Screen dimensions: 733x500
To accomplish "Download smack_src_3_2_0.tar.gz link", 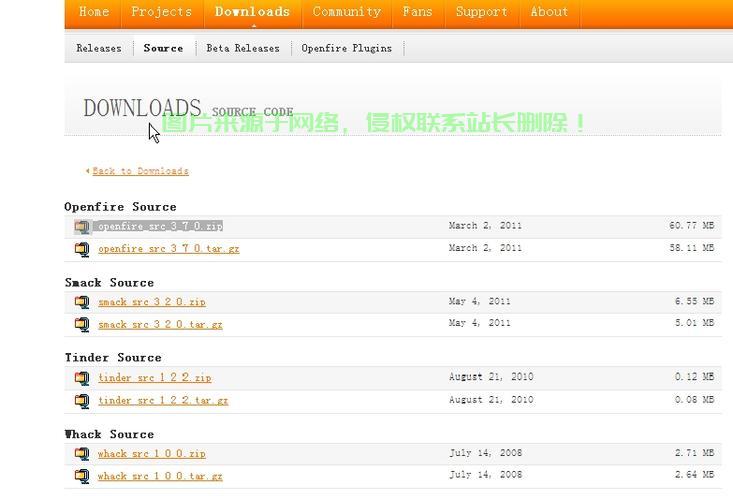I will [160, 324].
